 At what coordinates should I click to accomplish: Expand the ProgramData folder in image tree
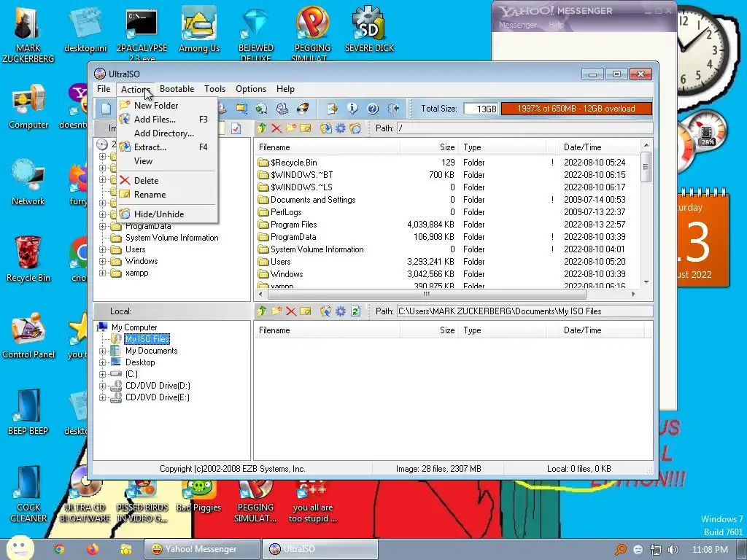coord(102,226)
